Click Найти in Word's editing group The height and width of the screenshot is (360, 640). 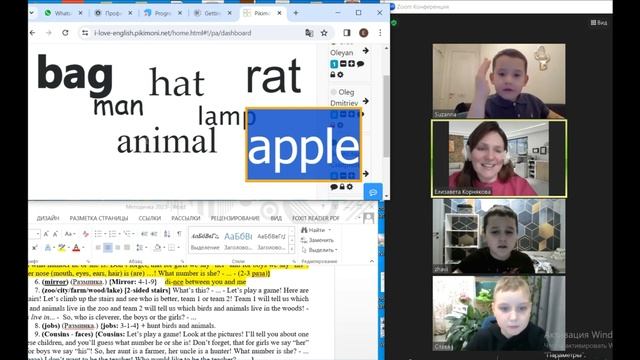[x=316, y=230]
